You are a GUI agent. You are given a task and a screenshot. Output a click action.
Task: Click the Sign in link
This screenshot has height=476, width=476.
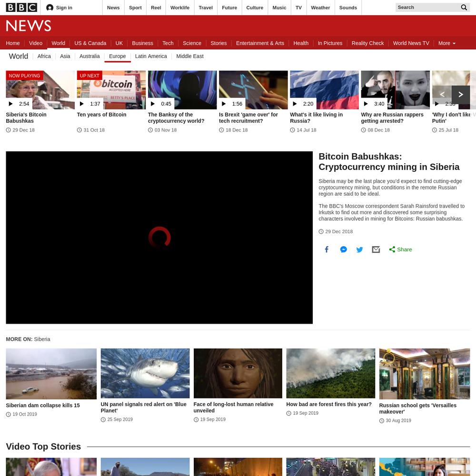pyautogui.click(x=64, y=8)
